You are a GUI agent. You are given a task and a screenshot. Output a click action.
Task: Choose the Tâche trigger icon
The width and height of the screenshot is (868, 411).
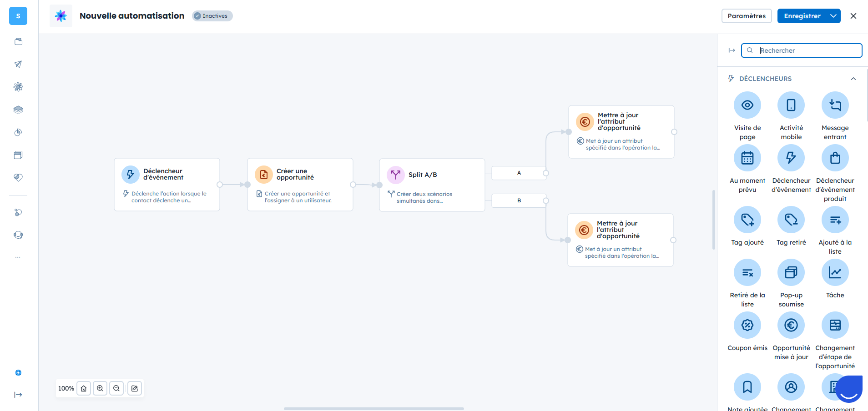pyautogui.click(x=835, y=272)
